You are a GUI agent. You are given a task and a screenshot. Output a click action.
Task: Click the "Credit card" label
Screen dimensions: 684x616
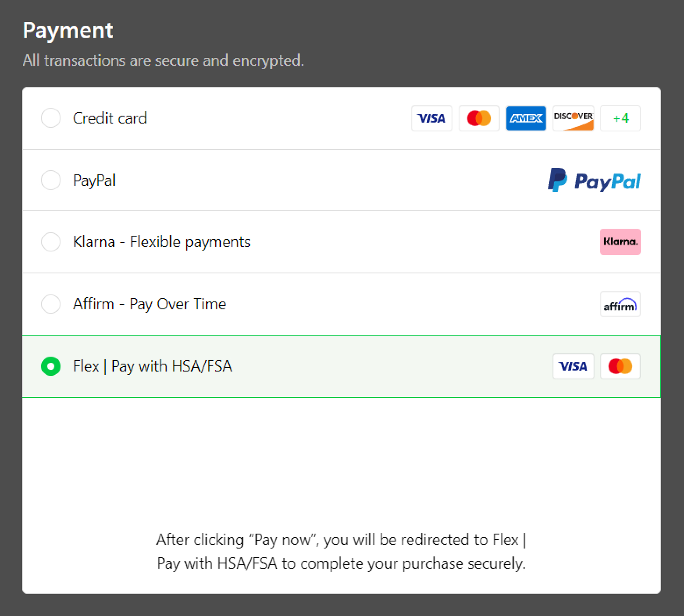point(110,118)
